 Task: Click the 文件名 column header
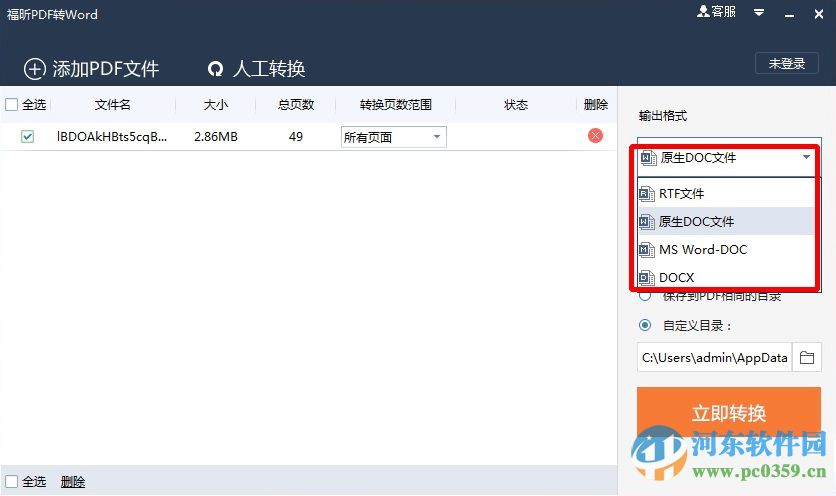[112, 105]
